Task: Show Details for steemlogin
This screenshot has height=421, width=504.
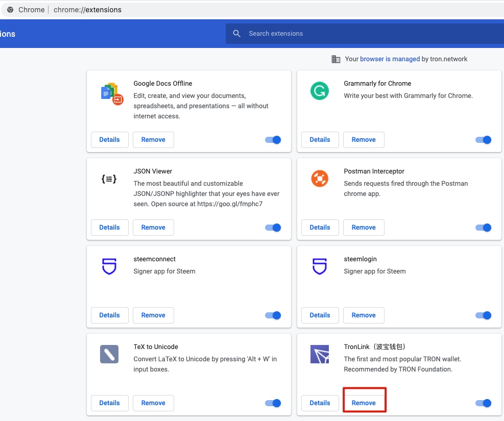Action: pos(320,315)
